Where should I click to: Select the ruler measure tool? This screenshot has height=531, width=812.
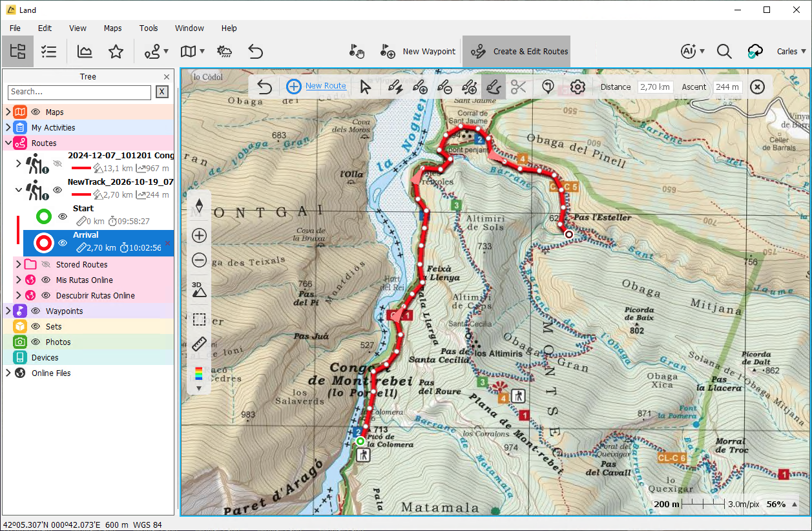click(199, 345)
